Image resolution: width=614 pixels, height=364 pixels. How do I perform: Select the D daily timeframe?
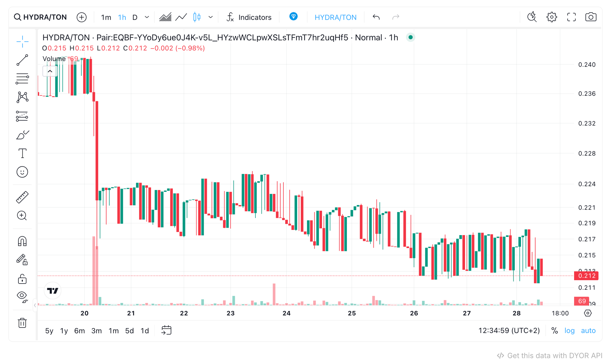135,17
